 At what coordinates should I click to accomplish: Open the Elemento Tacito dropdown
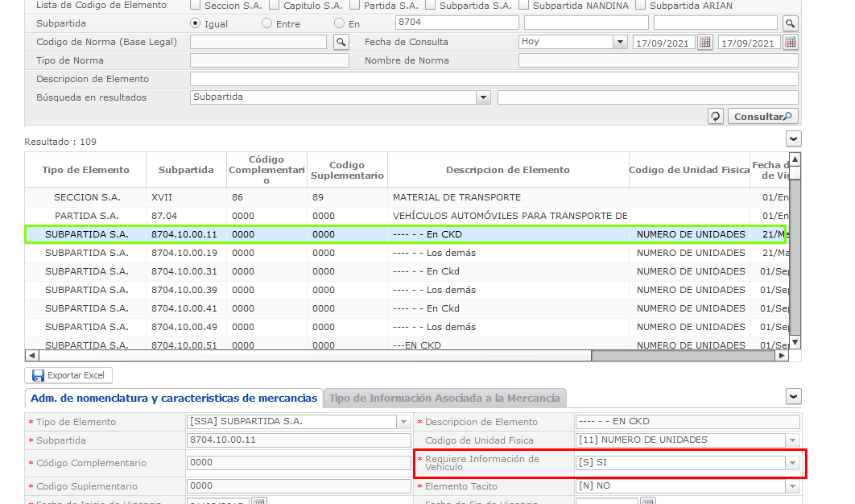tap(793, 486)
